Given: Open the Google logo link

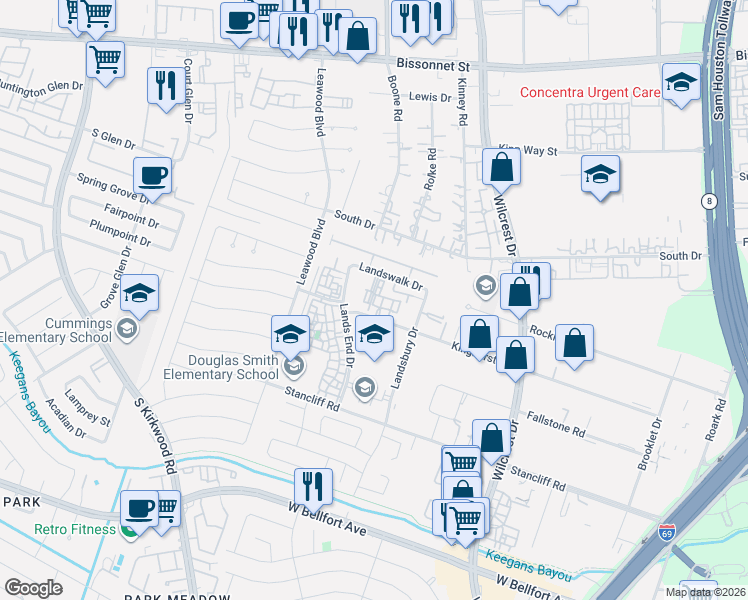Looking at the screenshot, I should [x=33, y=589].
